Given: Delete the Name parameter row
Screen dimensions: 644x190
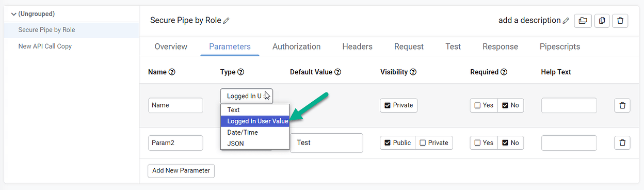Looking at the screenshot, I should [x=622, y=105].
